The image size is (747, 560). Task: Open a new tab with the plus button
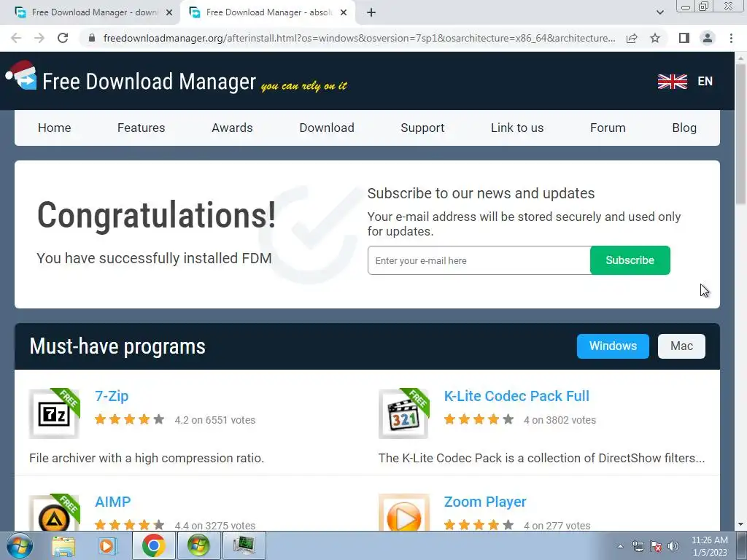coord(371,13)
